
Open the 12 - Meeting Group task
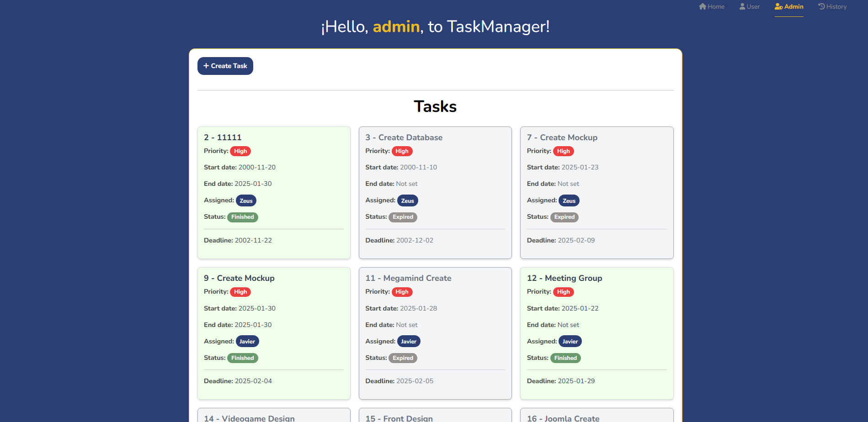[x=564, y=278]
